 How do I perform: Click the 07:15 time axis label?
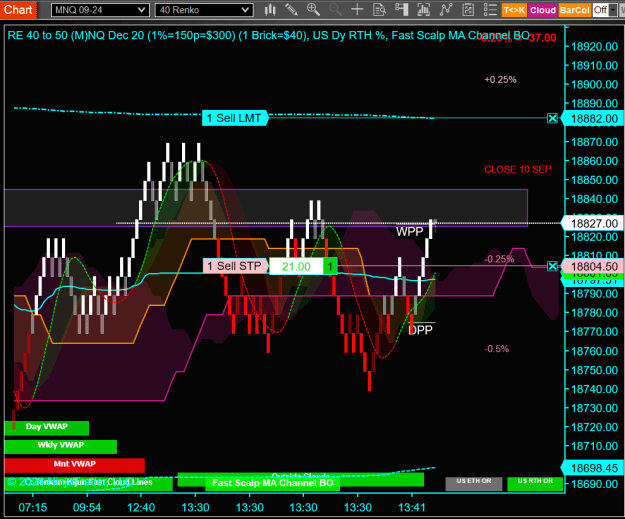pos(33,507)
